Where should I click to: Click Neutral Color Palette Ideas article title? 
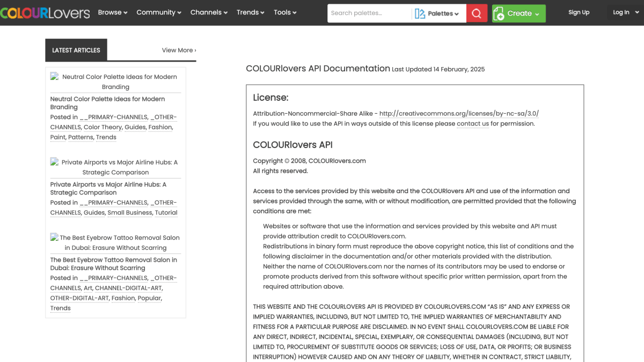click(x=107, y=103)
